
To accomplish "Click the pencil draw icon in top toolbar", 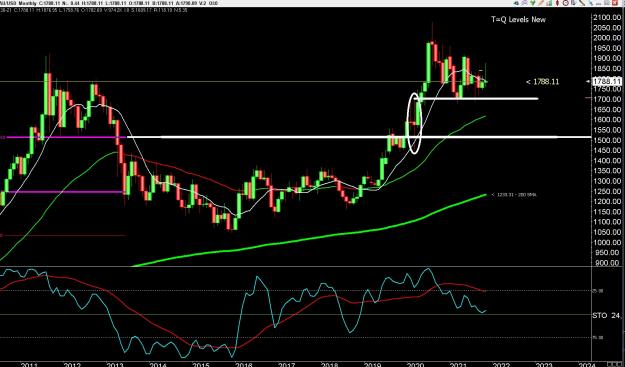I will coord(541,3).
